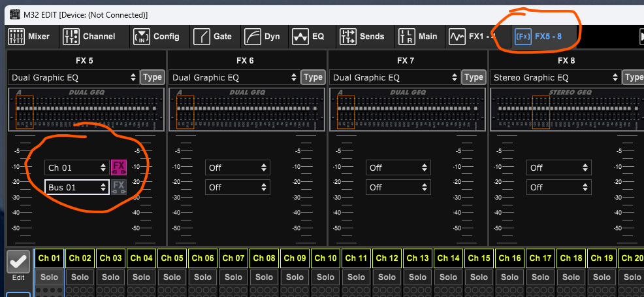The height and width of the screenshot is (297, 644).
Task: Click the gray FX insert icon beside Bus 01
Action: [118, 187]
